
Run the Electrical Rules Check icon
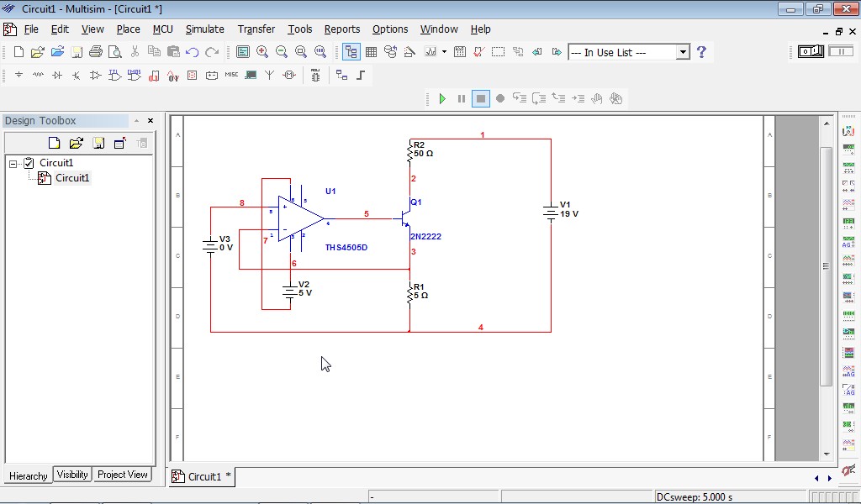[478, 51]
